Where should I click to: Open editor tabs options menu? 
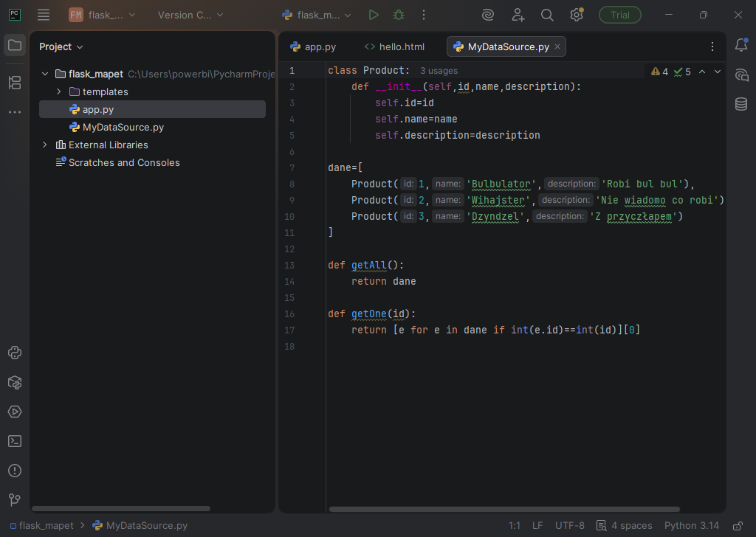pos(712,46)
